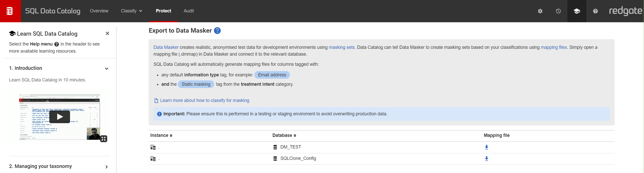Enter fullscreen on the intro video

(104, 139)
